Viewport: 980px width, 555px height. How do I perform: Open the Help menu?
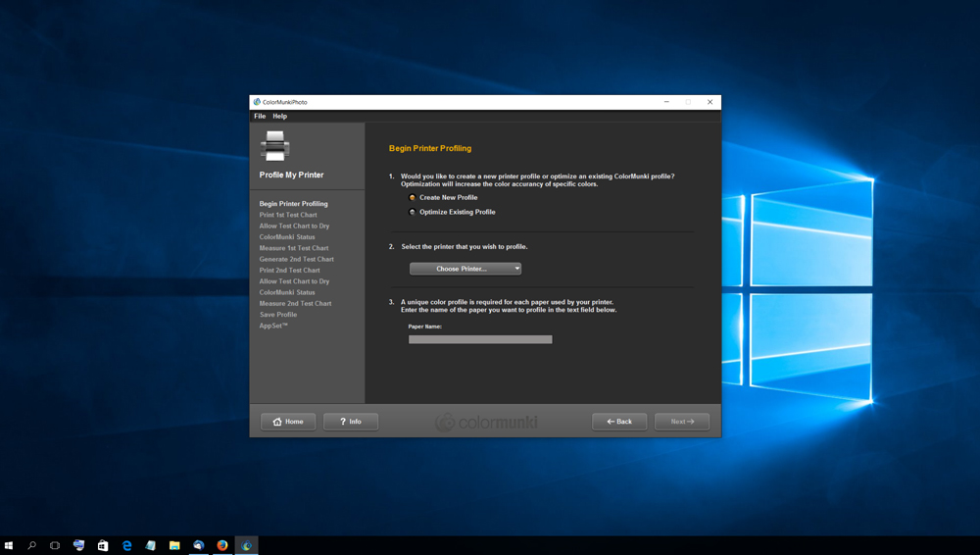(280, 116)
